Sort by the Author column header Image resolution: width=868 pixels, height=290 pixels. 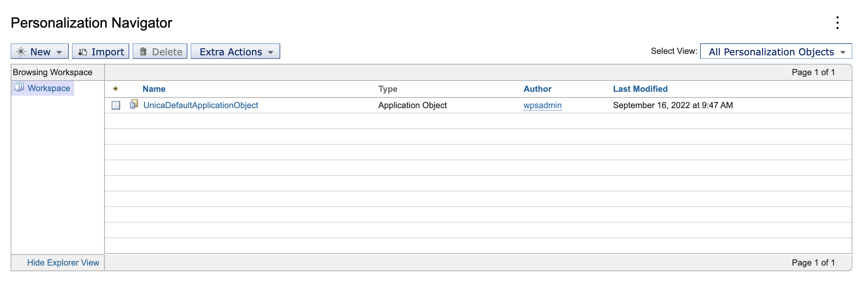[x=537, y=89]
